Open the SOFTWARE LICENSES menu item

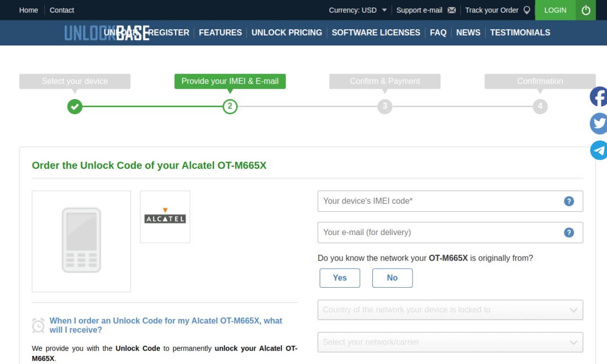pos(376,33)
